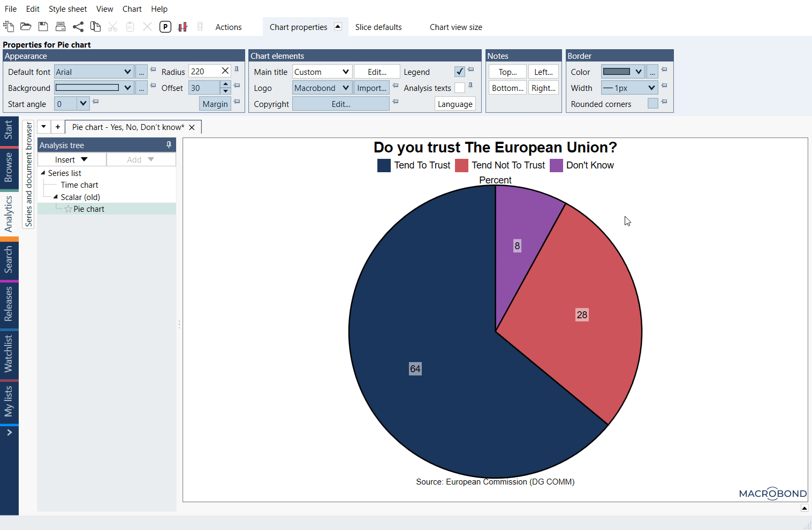Copy the chart with the copy icon
Viewport: 812px width, 530px height.
(x=95, y=26)
